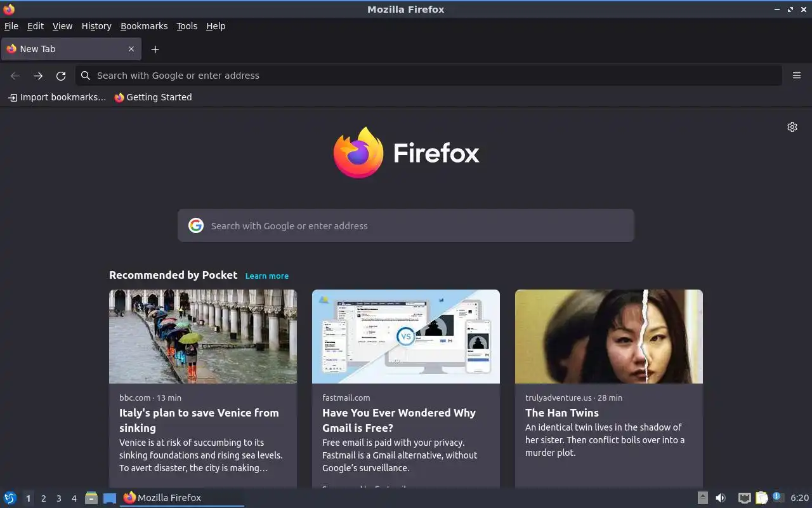This screenshot has height=508, width=812.
Task: Open new tab personalize gear settings
Action: click(x=792, y=127)
